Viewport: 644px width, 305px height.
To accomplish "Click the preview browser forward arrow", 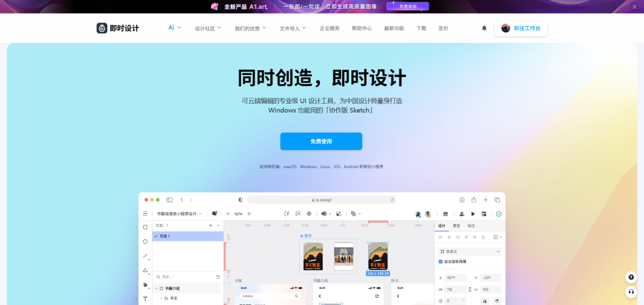I will 191,200.
